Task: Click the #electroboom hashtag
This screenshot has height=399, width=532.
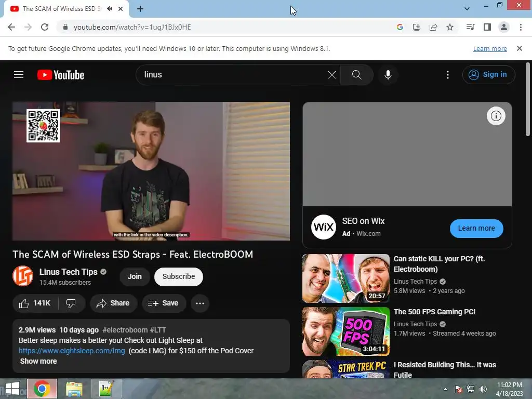Action: coord(125,330)
